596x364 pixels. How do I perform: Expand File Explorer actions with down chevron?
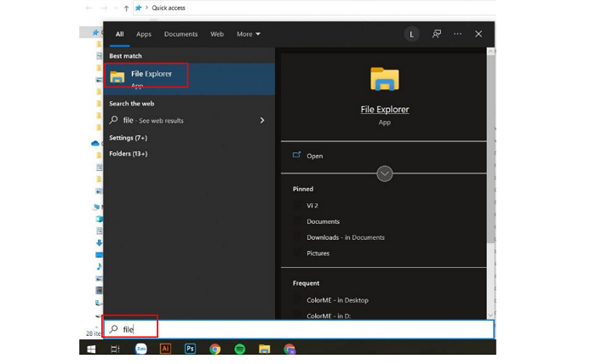tap(385, 173)
